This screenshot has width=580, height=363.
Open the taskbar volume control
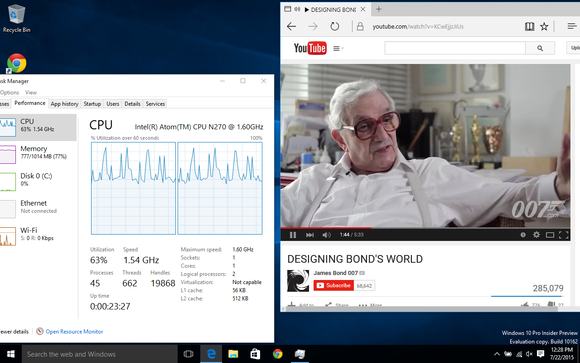coord(529,354)
